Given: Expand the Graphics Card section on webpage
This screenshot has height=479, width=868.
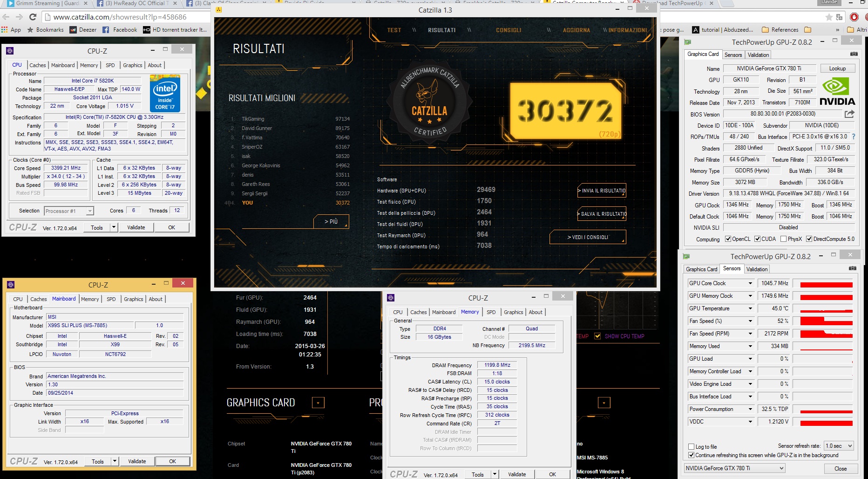Looking at the screenshot, I should click(x=318, y=403).
